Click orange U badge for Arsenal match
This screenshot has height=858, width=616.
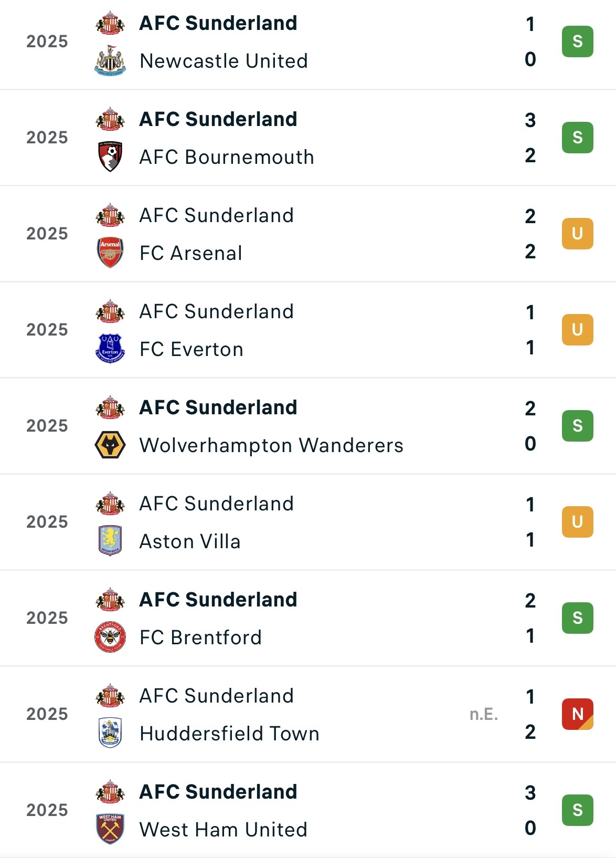pos(577,234)
